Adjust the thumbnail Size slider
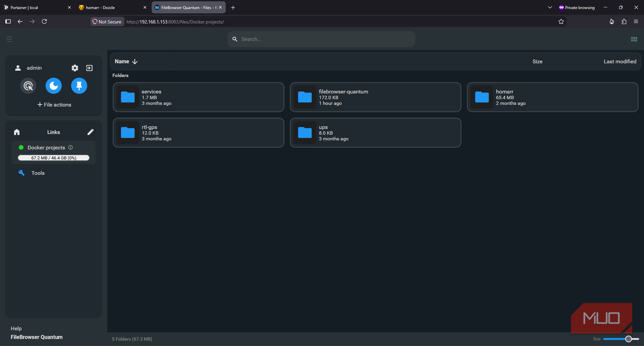644x346 pixels. point(621,339)
